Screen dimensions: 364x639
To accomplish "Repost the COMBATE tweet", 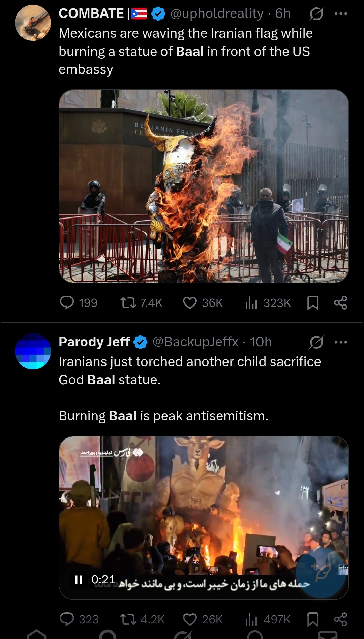I will click(x=141, y=302).
